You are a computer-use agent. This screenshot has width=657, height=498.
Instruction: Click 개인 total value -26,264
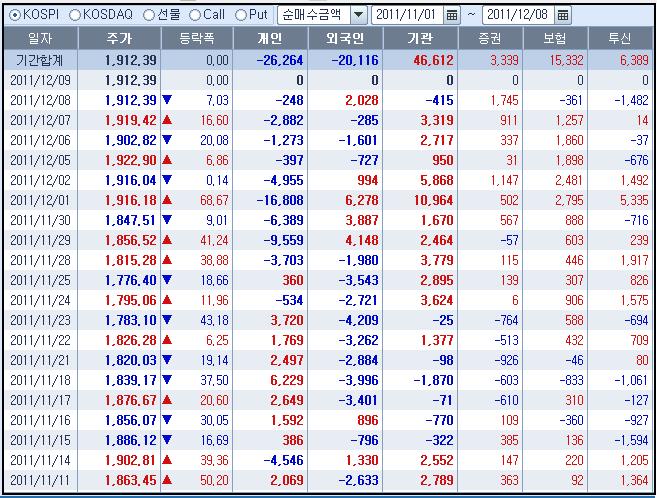point(280,60)
